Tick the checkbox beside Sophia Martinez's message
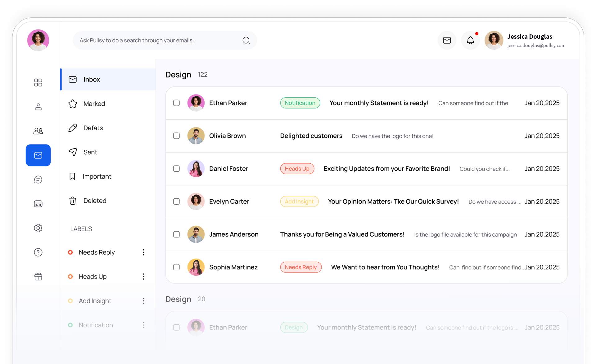Viewport: 596px width, 364px height. [x=176, y=267]
